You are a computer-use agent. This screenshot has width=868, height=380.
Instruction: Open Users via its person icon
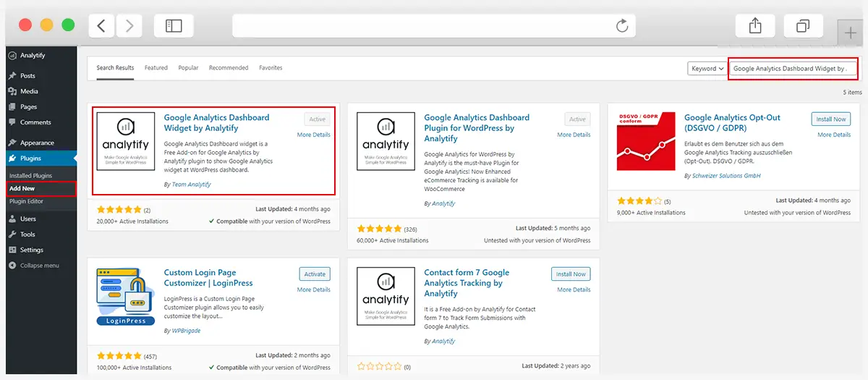coord(12,219)
